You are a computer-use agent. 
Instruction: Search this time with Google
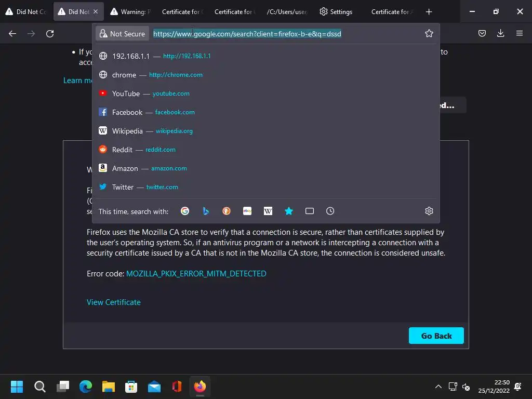[185, 211]
